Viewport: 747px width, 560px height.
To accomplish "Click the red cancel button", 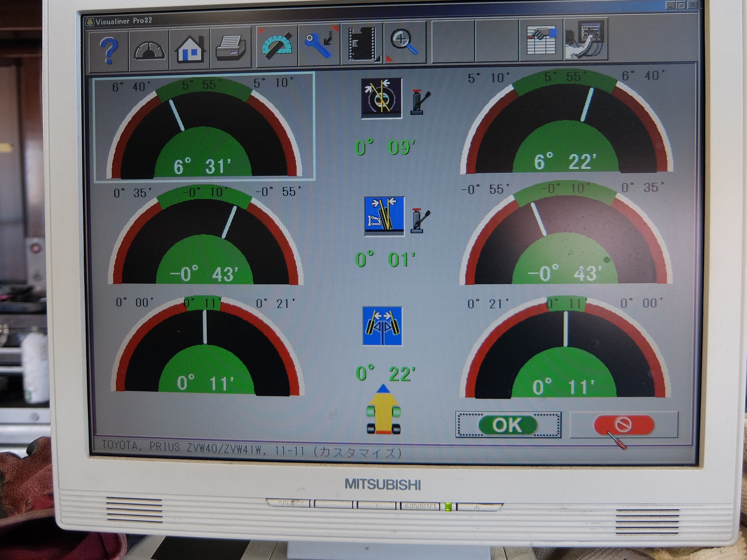I will (624, 424).
